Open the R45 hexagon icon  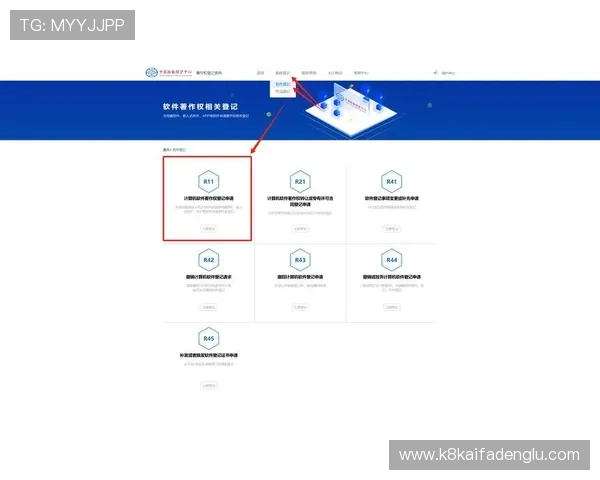coord(208,337)
